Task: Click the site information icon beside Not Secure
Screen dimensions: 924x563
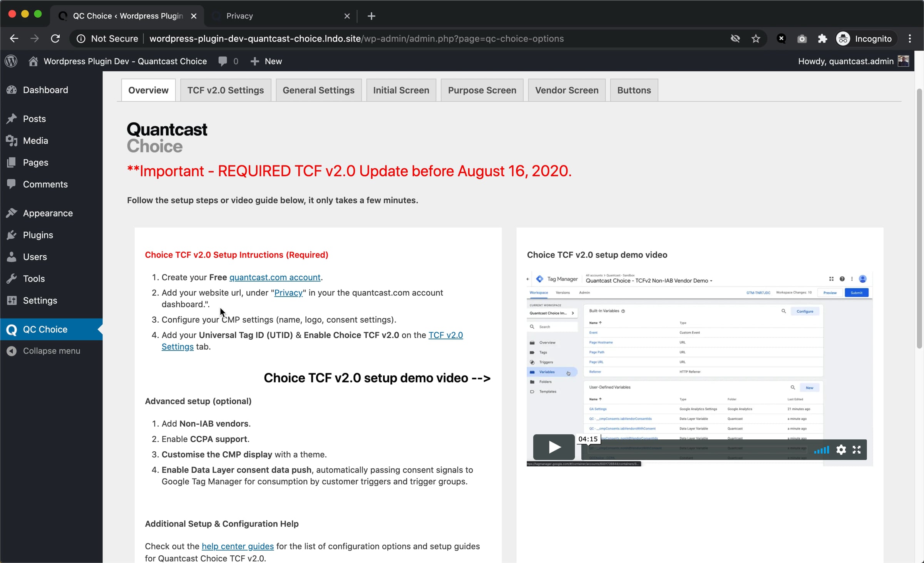Action: coord(81,39)
